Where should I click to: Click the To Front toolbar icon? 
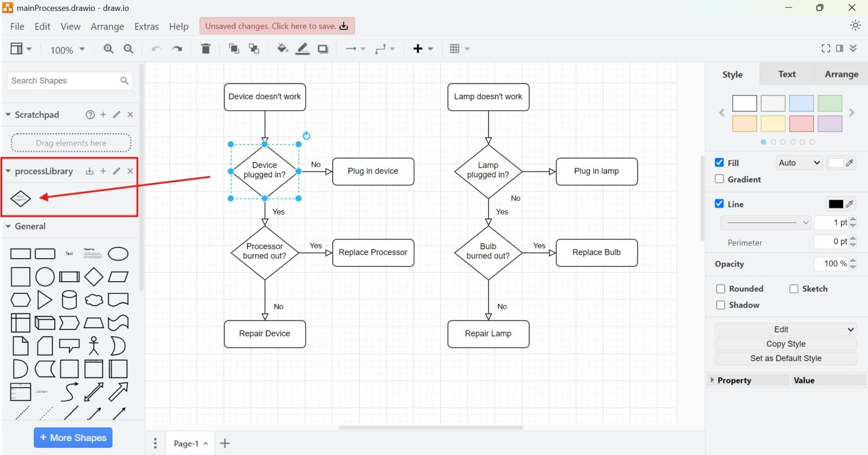click(x=234, y=49)
